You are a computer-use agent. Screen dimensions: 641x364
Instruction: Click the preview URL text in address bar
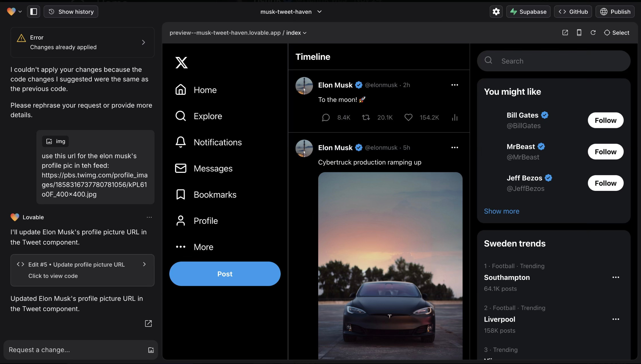click(x=225, y=33)
